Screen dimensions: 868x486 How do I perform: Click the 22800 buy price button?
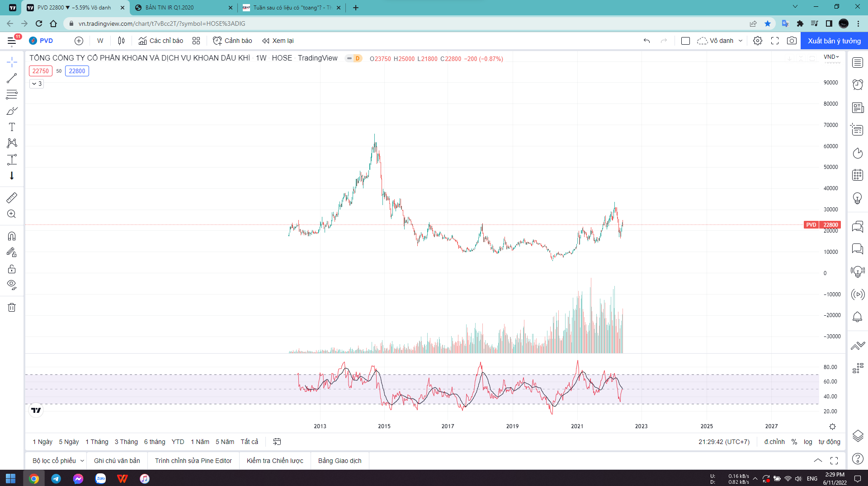pos(77,71)
